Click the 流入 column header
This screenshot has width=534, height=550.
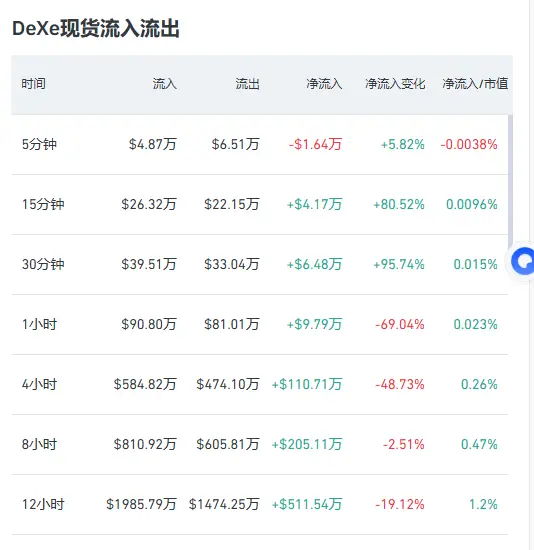(x=165, y=84)
